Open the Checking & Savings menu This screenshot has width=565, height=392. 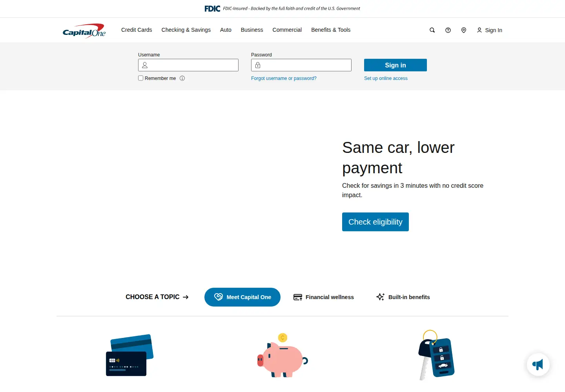point(186,30)
